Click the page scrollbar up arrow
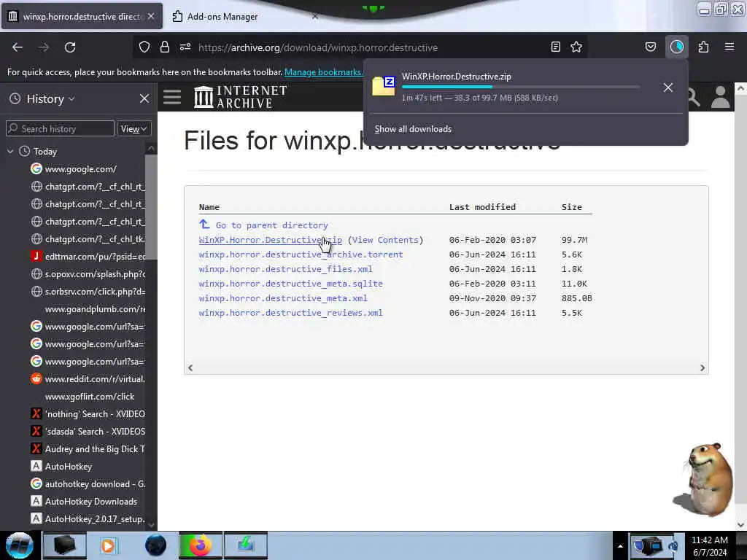This screenshot has height=560, width=747. [x=740, y=88]
